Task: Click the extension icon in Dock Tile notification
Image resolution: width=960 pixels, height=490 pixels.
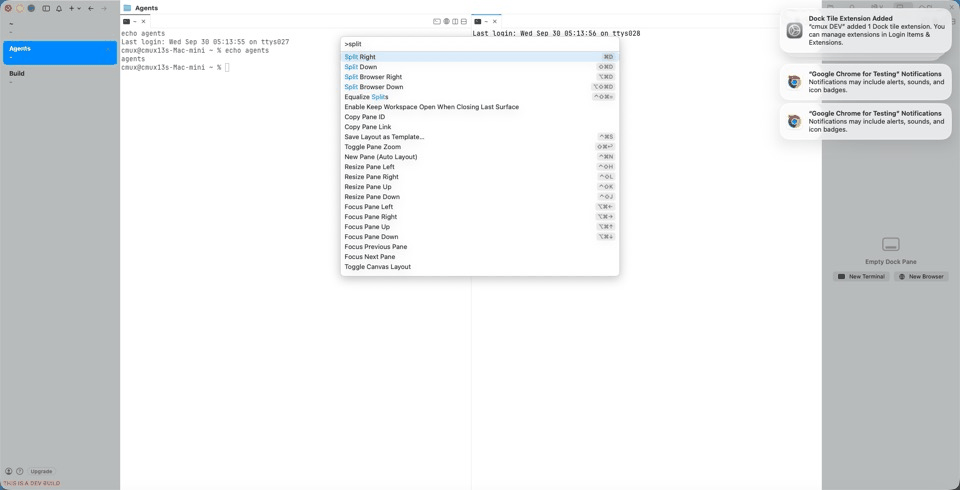Action: [x=794, y=31]
